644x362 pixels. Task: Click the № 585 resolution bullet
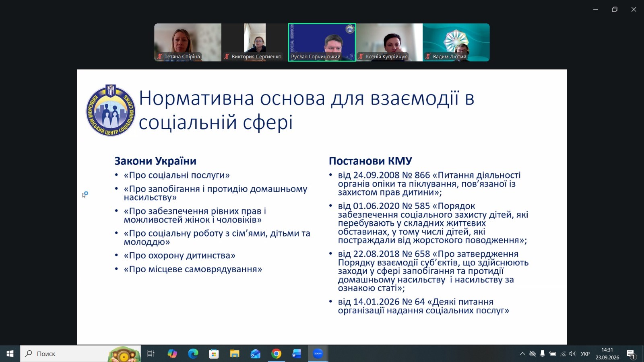coord(433,223)
